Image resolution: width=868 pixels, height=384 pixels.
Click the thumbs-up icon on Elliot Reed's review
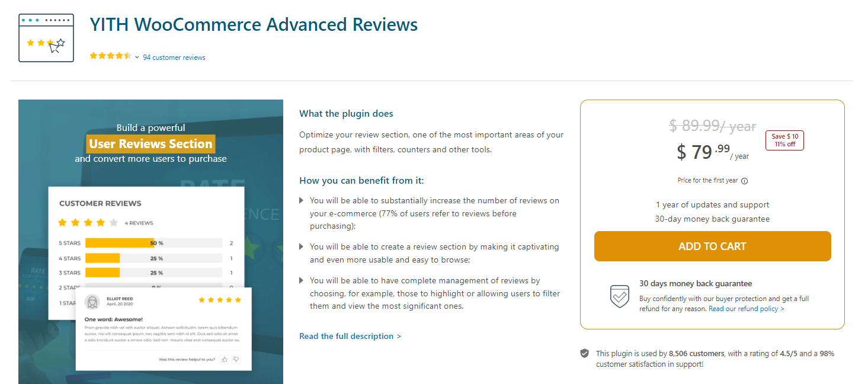224,359
